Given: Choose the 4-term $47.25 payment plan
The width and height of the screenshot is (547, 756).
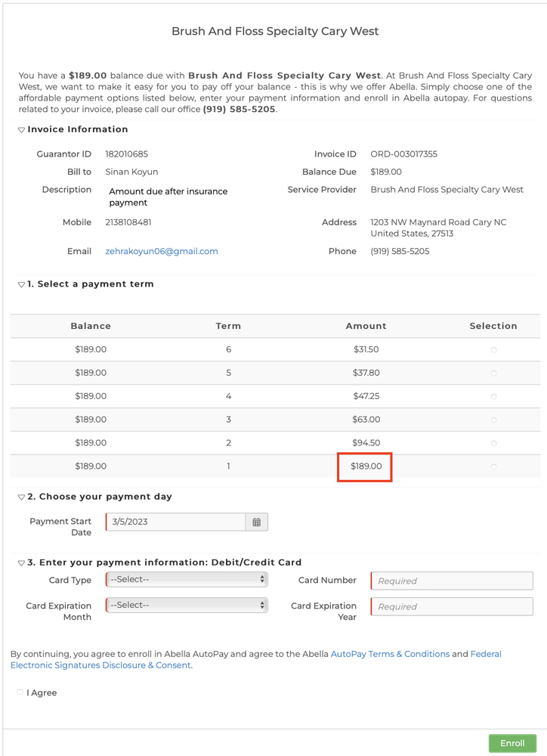Looking at the screenshot, I should [493, 397].
